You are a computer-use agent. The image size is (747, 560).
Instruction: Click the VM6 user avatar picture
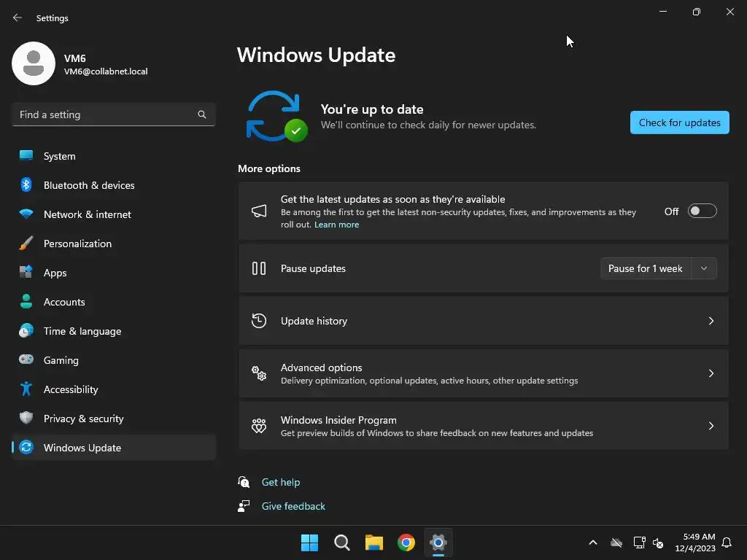[34, 63]
